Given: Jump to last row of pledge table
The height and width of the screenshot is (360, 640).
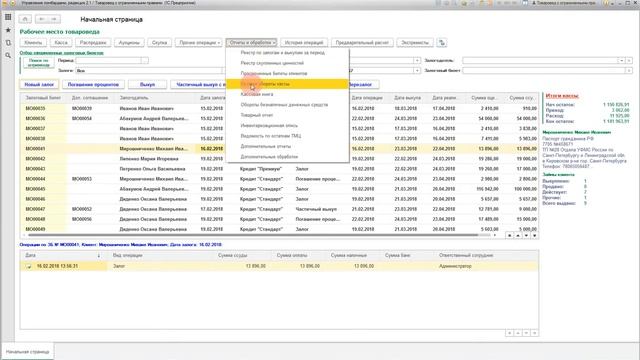Looking at the screenshot, I should 534,236.
